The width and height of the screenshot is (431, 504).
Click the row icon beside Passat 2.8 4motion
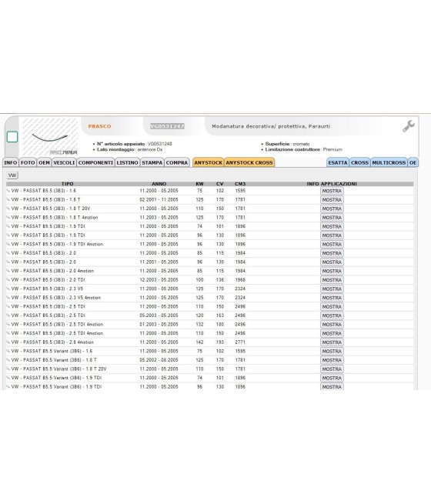(8, 342)
